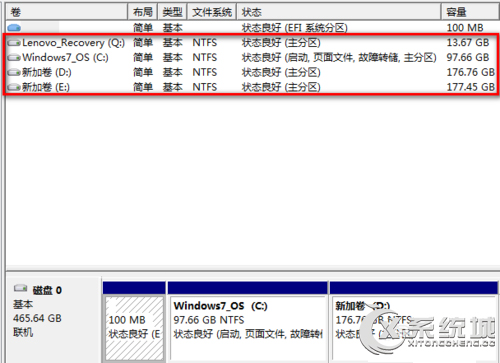Click the 465.64 GB disk size text

[37, 318]
